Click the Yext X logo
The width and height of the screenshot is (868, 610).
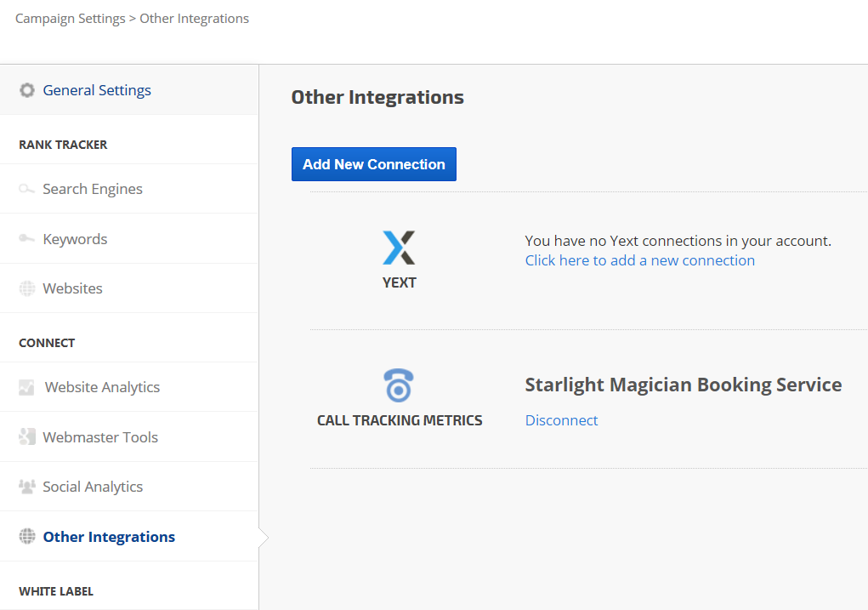coord(399,247)
